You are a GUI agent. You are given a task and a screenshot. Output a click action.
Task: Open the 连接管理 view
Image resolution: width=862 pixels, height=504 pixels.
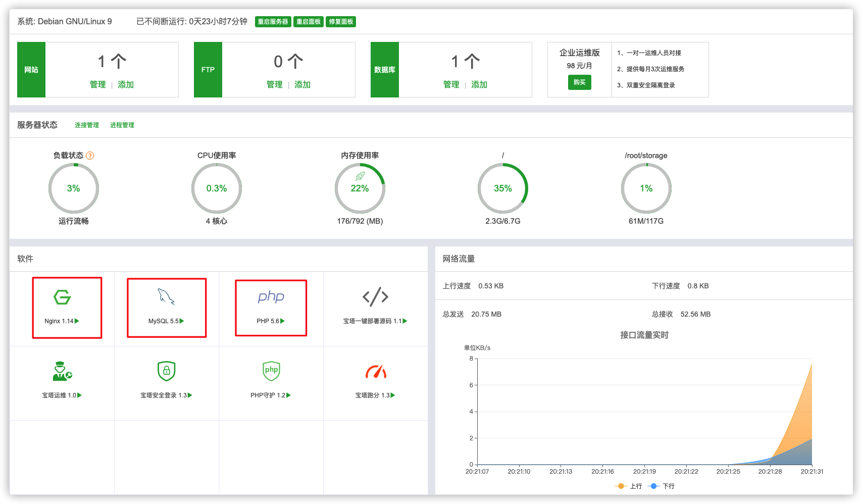tap(86, 125)
